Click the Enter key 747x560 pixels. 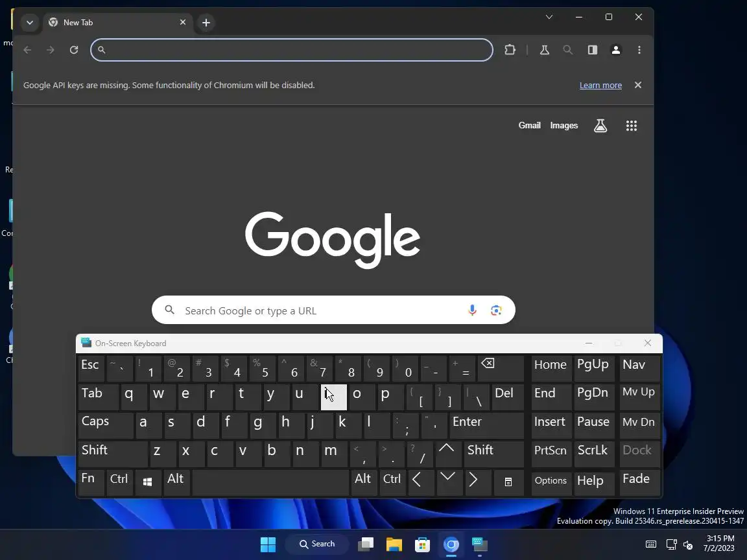(x=486, y=425)
